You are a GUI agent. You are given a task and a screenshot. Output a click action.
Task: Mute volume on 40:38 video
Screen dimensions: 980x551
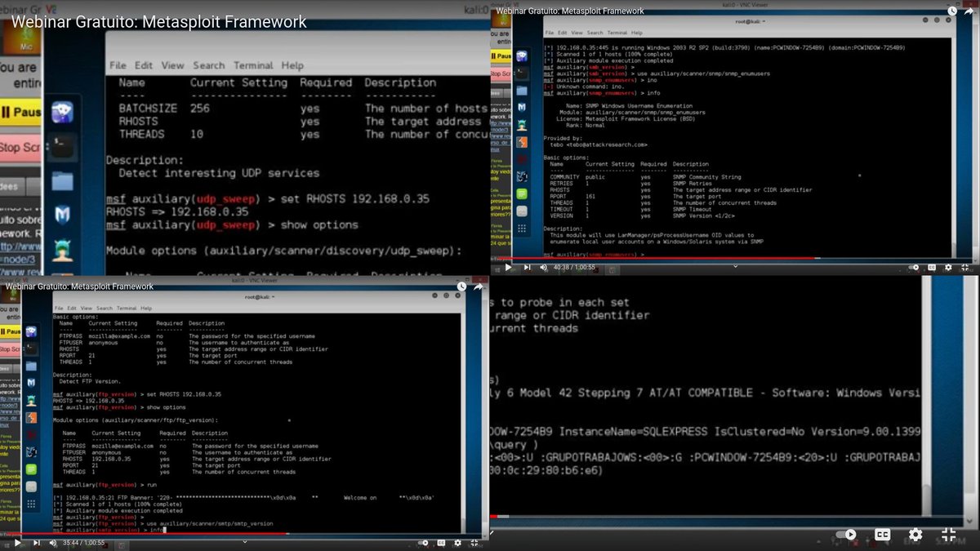coord(544,267)
